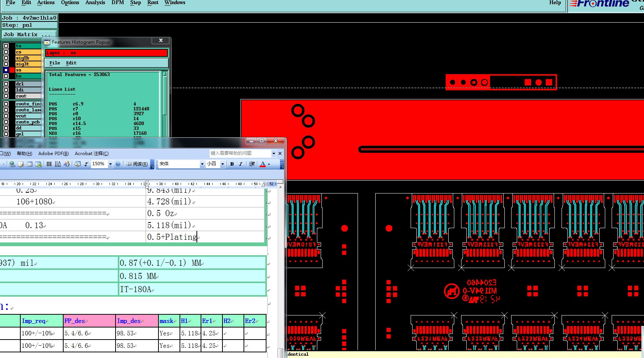
Task: Open the Options menu in Genesis
Action: point(70,3)
